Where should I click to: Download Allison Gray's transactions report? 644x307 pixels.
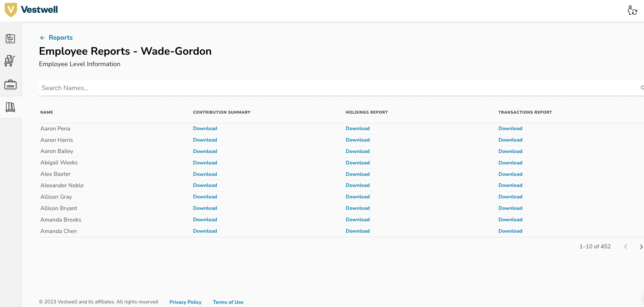[x=510, y=197]
